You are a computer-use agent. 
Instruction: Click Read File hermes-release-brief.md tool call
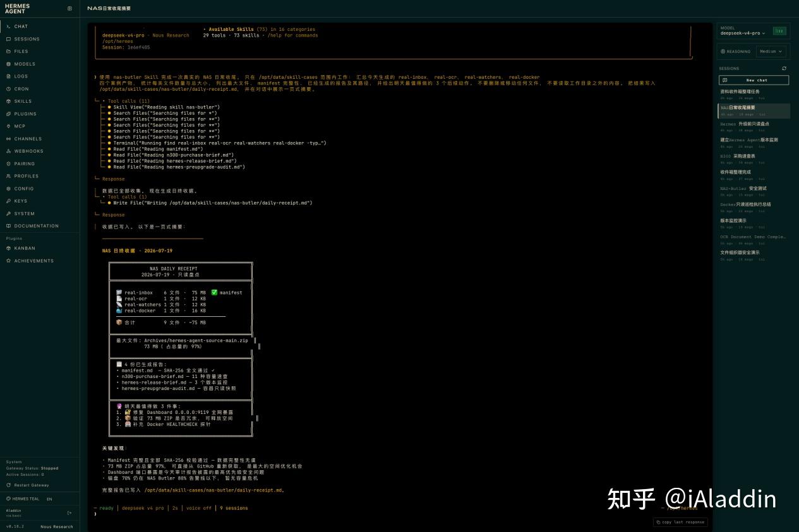(172, 161)
